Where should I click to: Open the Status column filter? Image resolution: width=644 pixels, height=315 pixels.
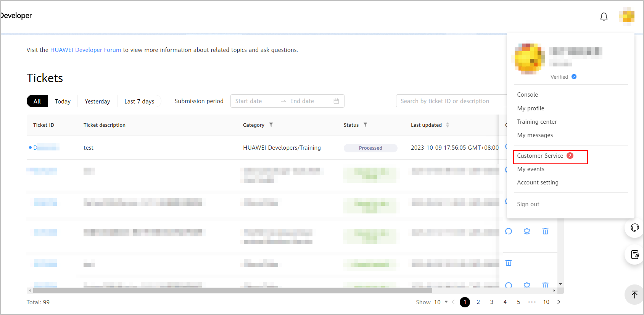pyautogui.click(x=365, y=125)
